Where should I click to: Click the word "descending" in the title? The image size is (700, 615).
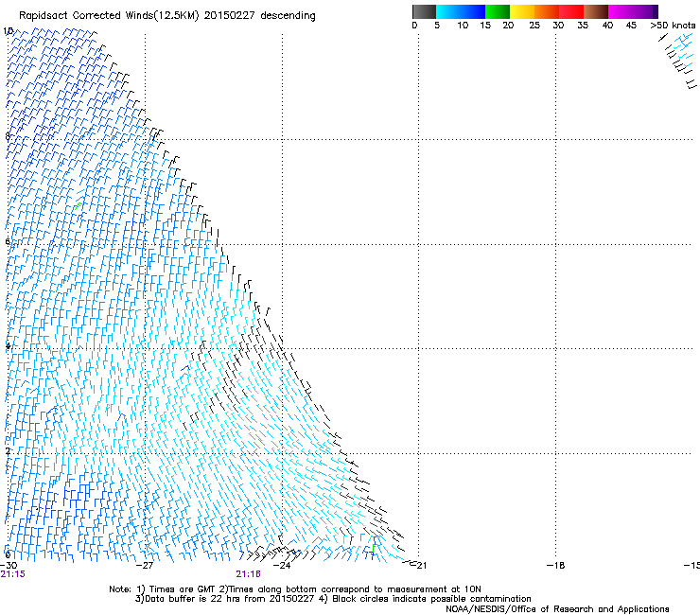(x=288, y=16)
